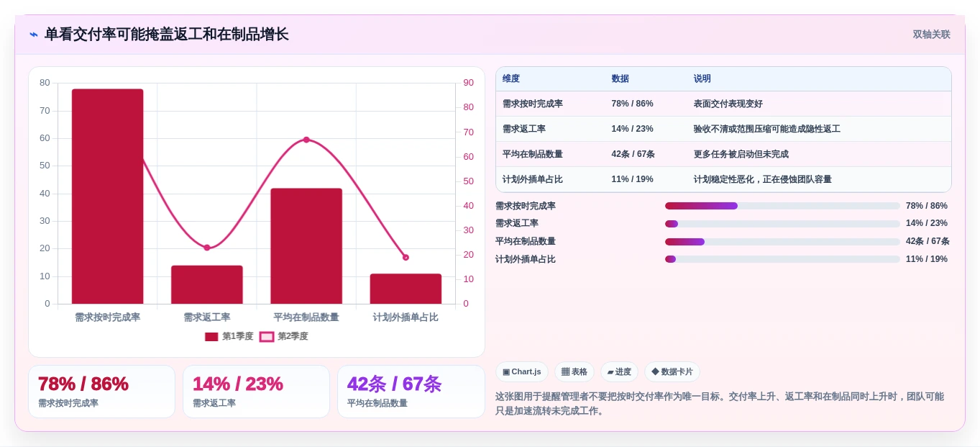The image size is (980, 447).
Task: Click the table note 更多任务被启动但未完成
Action: click(741, 154)
